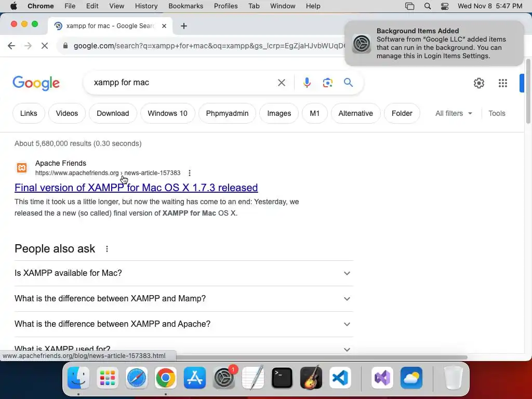Screen dimensions: 532x399
Task: Open Launchpad from the Dock
Action: click(x=108, y=378)
